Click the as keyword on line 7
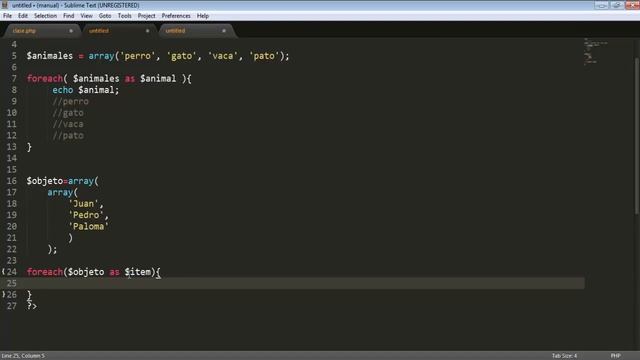This screenshot has width=640, height=360. (130, 78)
